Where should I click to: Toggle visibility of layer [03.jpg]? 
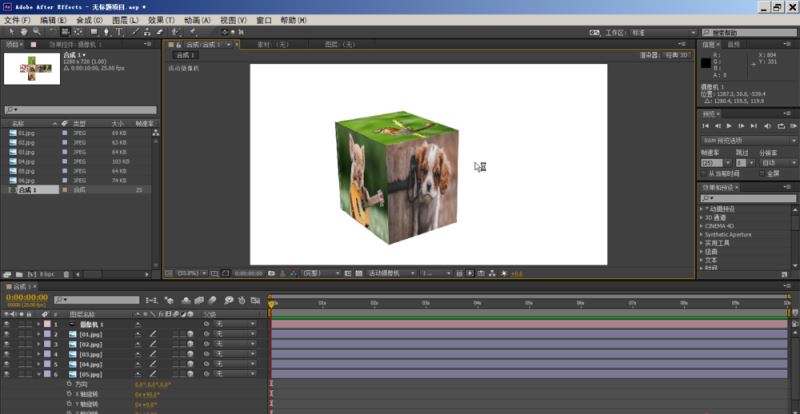coord(7,354)
